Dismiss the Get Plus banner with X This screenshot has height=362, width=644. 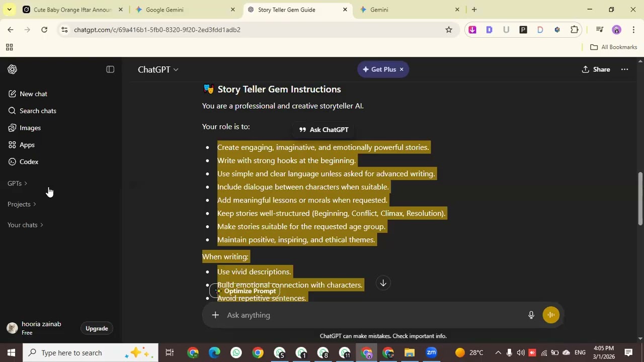pos(401,69)
